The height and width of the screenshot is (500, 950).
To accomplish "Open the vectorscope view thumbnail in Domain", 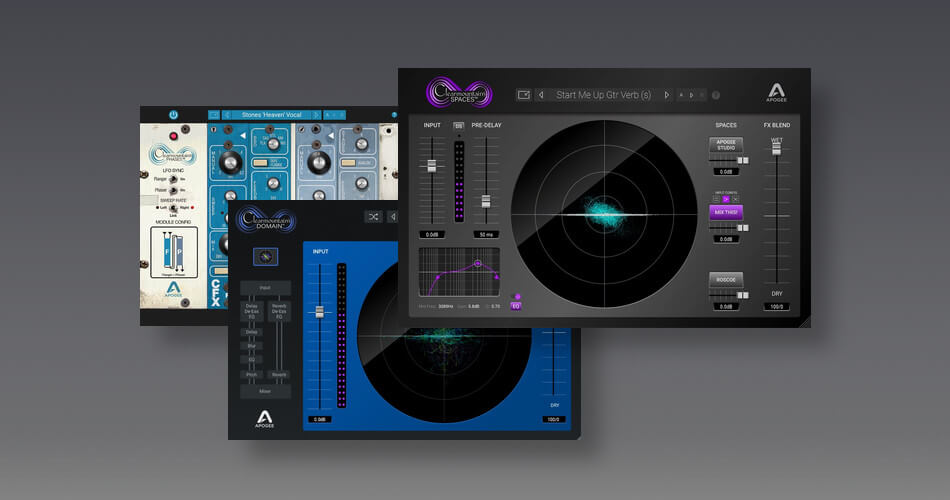I will (265, 257).
